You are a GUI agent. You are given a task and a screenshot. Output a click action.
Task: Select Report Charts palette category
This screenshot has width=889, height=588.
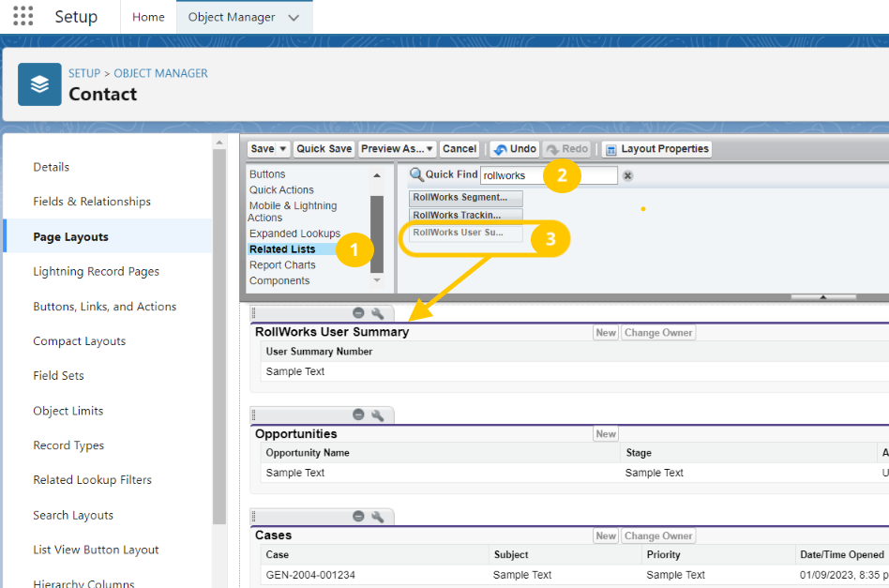pos(282,265)
